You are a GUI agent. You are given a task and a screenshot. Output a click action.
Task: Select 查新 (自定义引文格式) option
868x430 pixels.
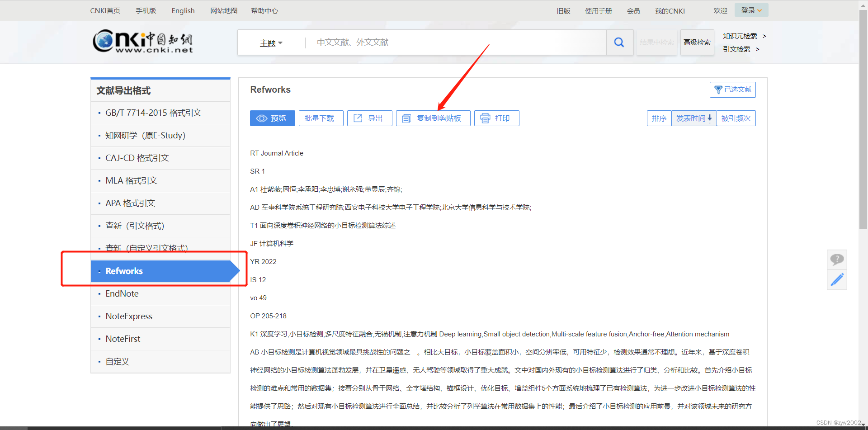click(160, 248)
